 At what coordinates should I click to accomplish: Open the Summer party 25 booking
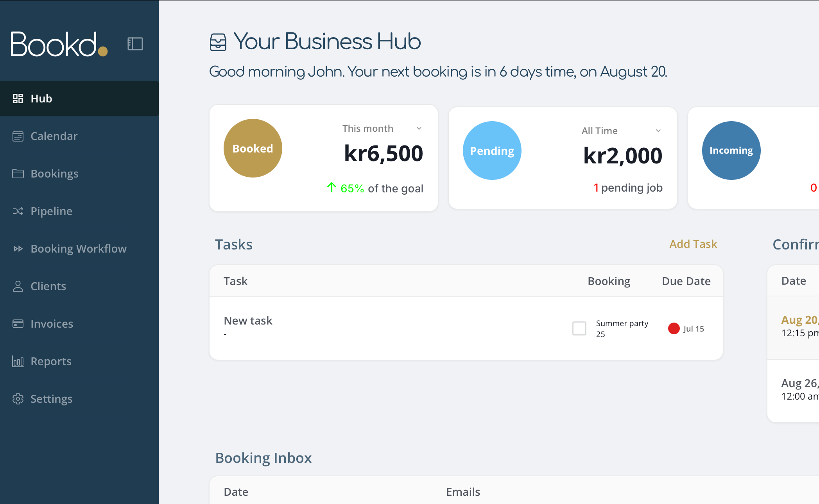622,328
